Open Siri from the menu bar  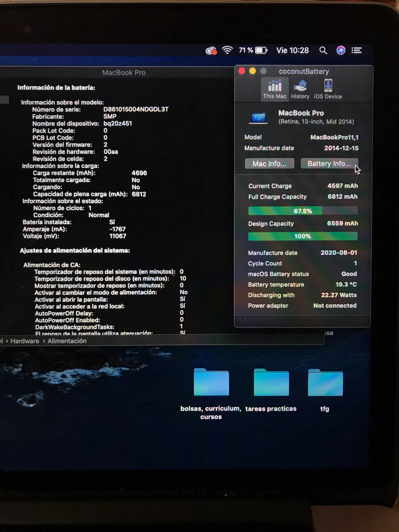[x=341, y=50]
